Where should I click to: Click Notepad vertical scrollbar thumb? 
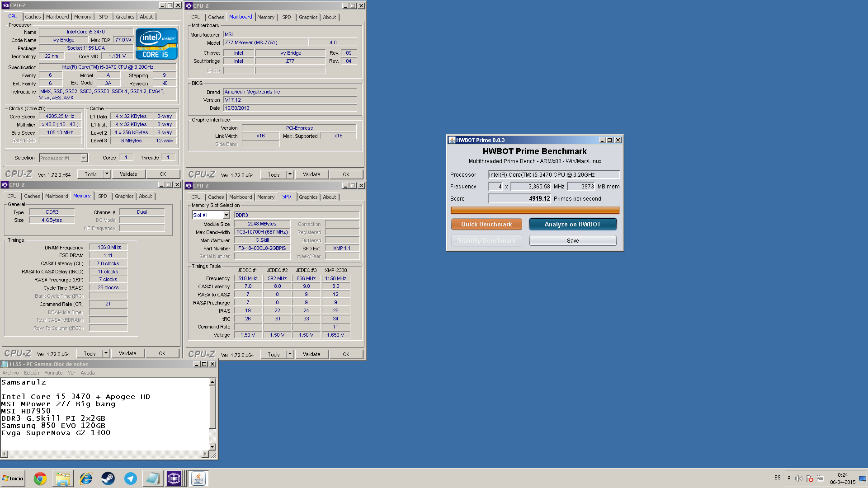pos(212,407)
